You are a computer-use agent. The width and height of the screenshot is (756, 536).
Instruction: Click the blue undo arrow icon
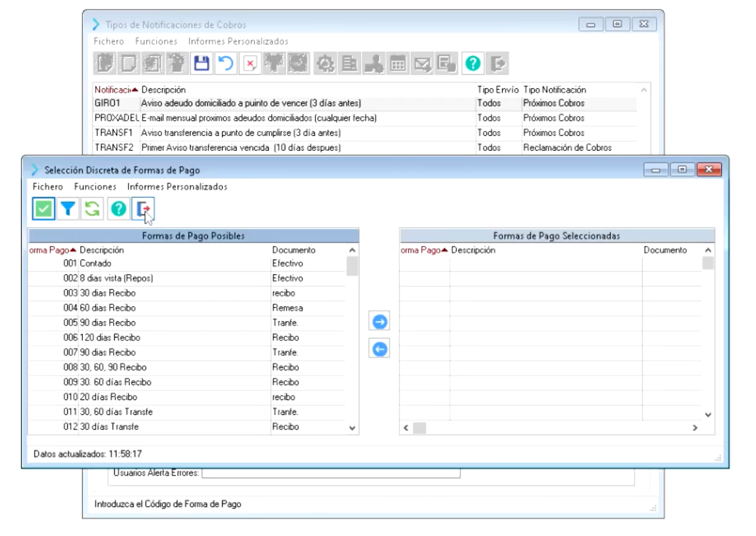click(225, 64)
